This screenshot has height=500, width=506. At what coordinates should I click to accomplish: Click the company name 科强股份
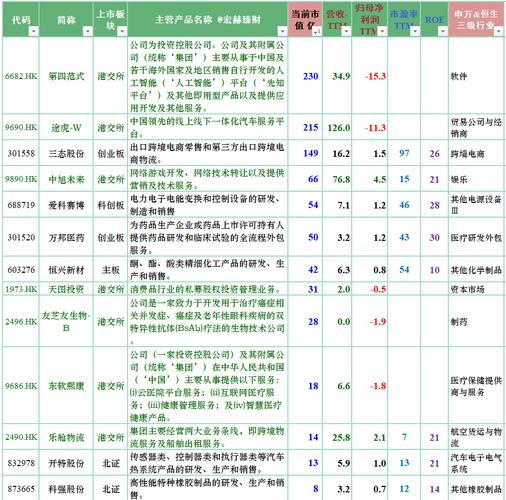pyautogui.click(x=66, y=489)
